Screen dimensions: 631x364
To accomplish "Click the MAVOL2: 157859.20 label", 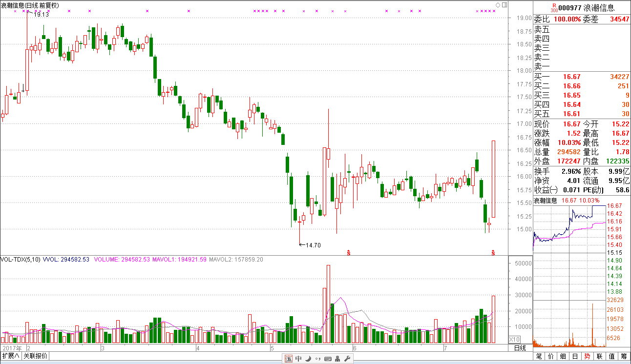I will [x=236, y=260].
